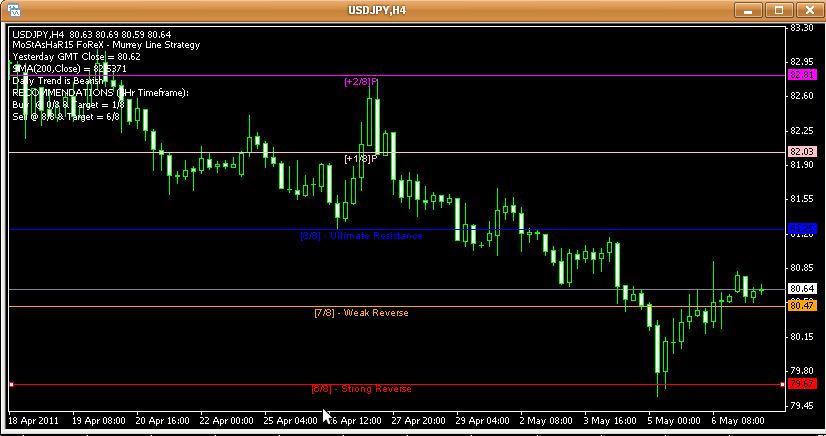826x436 pixels.
Task: Minimize the USDJPY,H4 chart window
Action: click(x=748, y=9)
